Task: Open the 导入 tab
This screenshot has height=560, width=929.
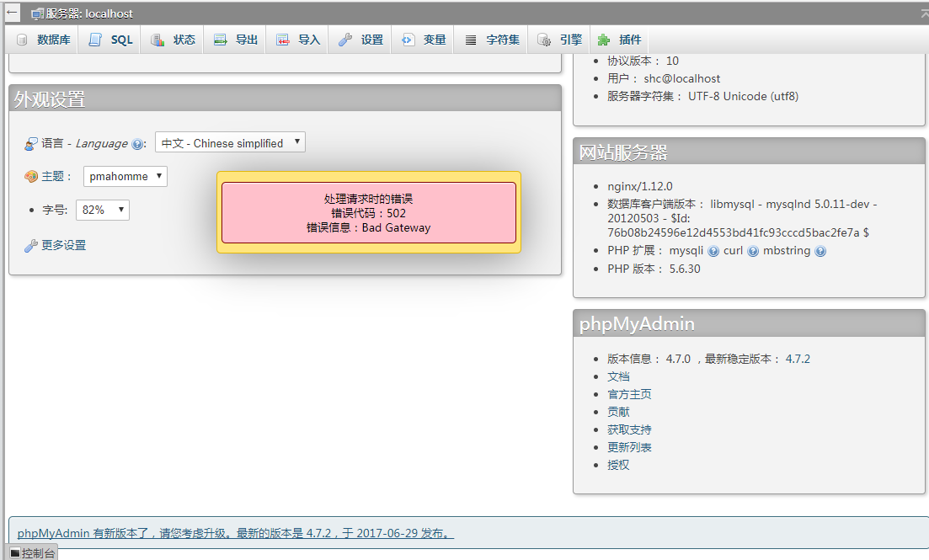Action: point(297,40)
